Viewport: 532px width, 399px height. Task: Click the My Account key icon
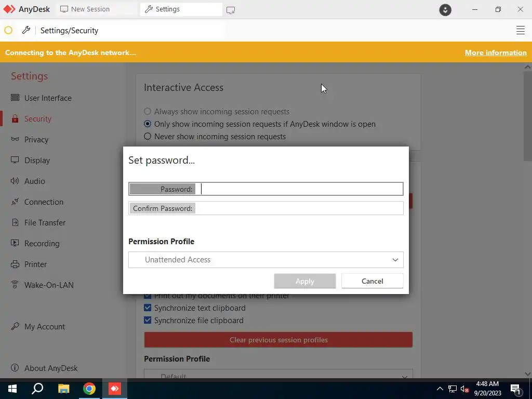(15, 326)
